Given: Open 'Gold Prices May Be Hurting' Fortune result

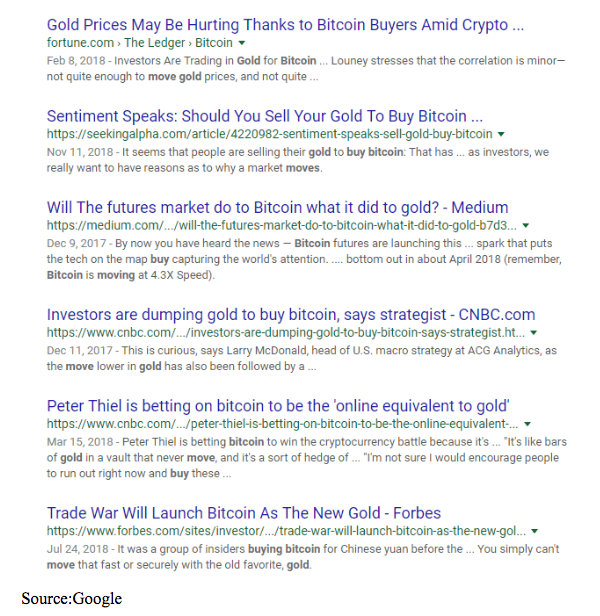Looking at the screenshot, I should (x=285, y=25).
